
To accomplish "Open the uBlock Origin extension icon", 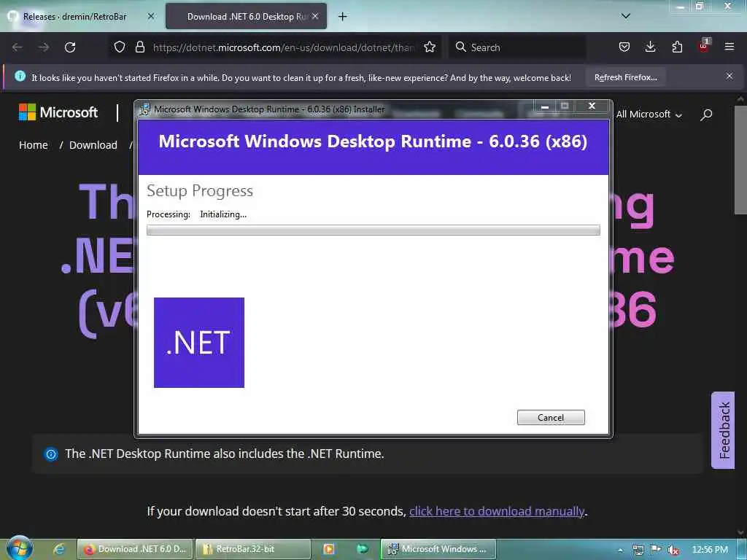I will (x=704, y=46).
